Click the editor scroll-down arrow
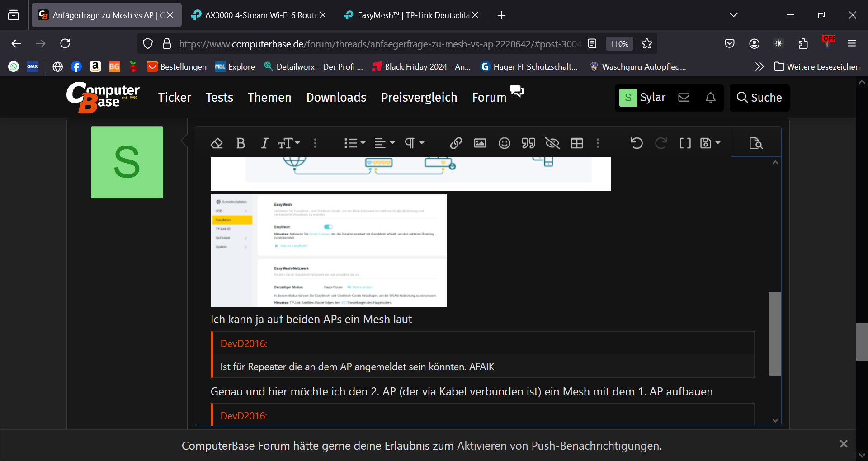This screenshot has height=461, width=868. [x=775, y=420]
